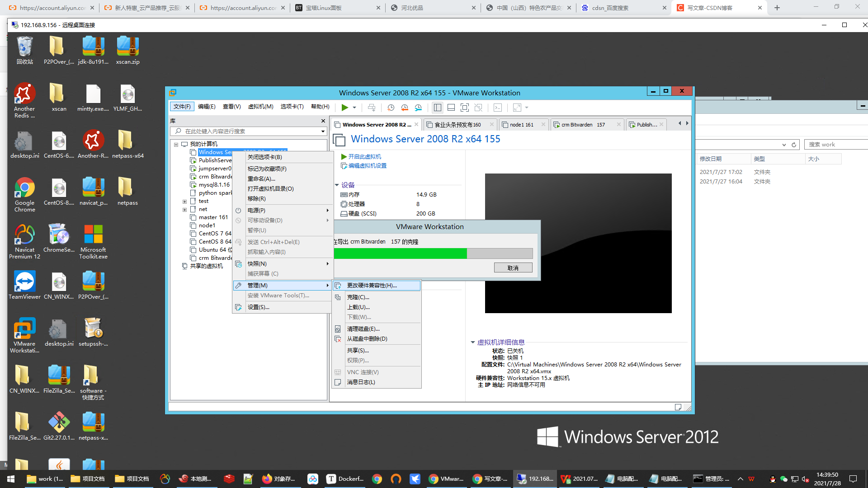
Task: Click the Revert Snapshot toolbar icon
Action: pos(405,108)
